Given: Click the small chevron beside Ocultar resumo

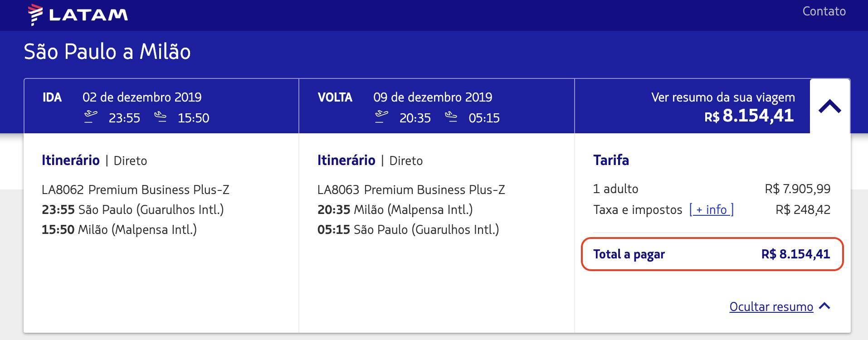Looking at the screenshot, I should click(825, 306).
